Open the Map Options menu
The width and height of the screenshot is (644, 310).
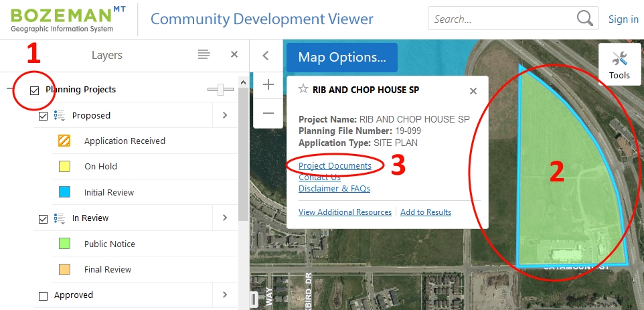coord(341,58)
